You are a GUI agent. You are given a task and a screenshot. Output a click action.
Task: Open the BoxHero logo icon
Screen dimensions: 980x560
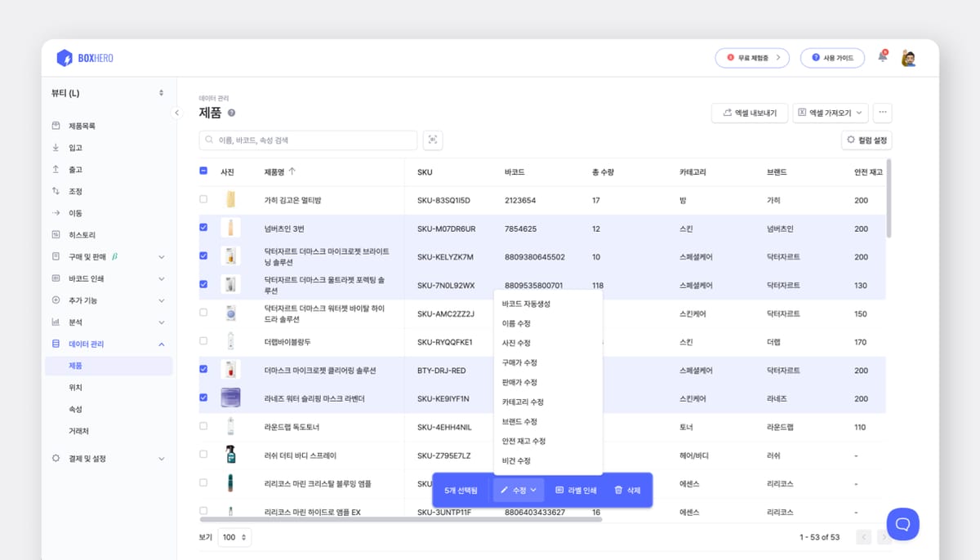pyautogui.click(x=66, y=57)
